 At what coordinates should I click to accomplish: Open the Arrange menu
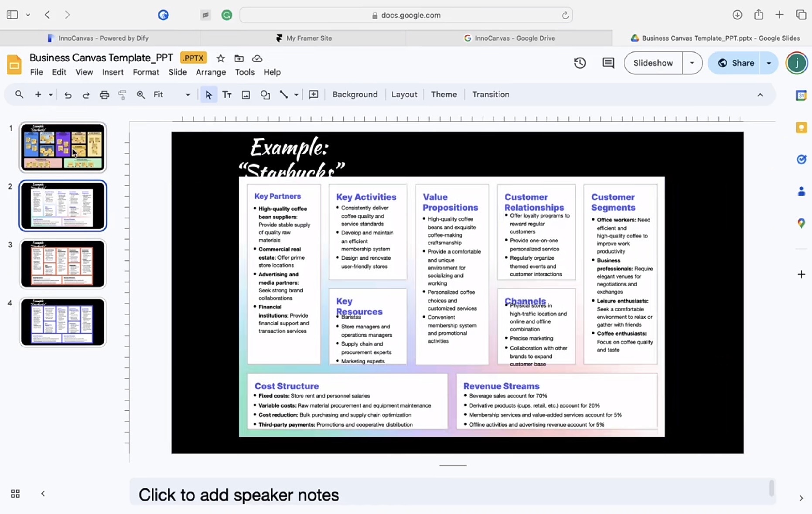[211, 72]
